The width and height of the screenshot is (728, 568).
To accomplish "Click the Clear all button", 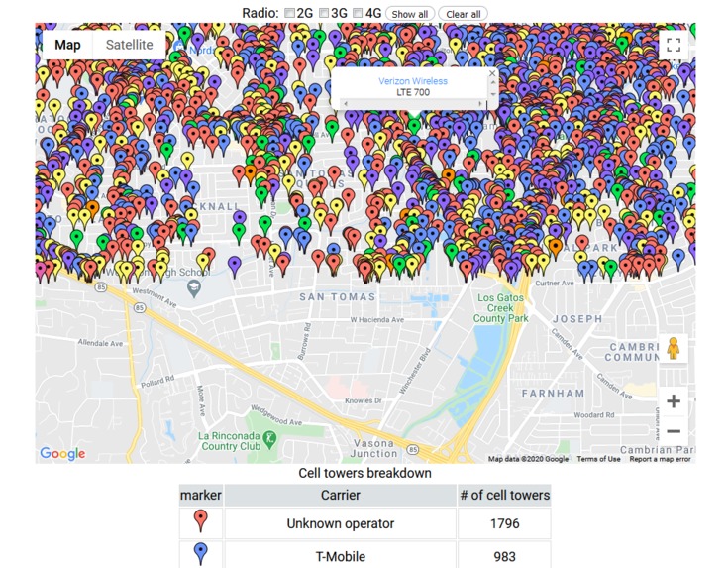I will tap(463, 14).
